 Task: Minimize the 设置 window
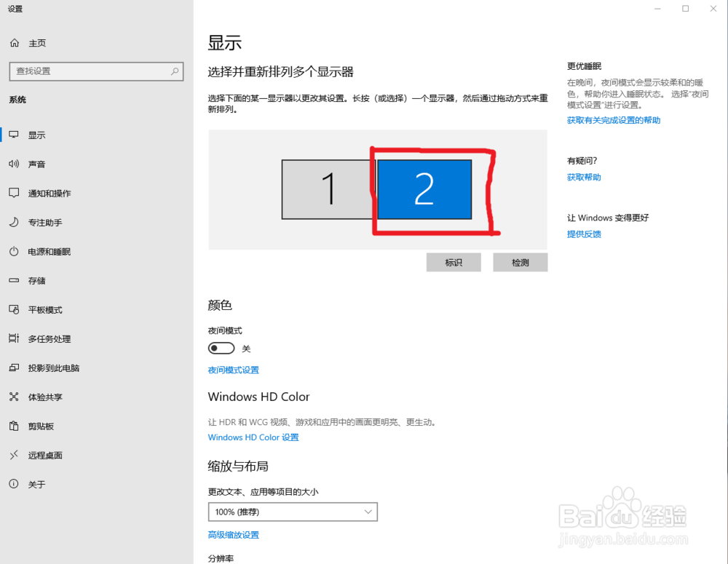click(657, 9)
